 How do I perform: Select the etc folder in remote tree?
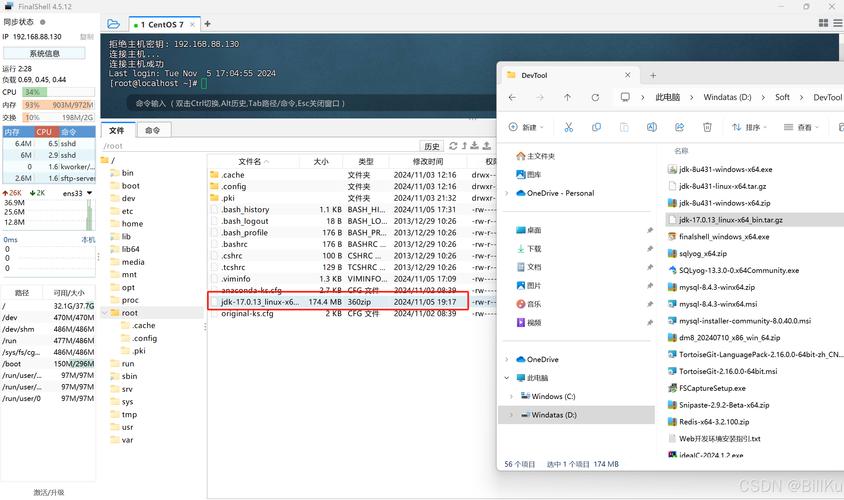[127, 211]
